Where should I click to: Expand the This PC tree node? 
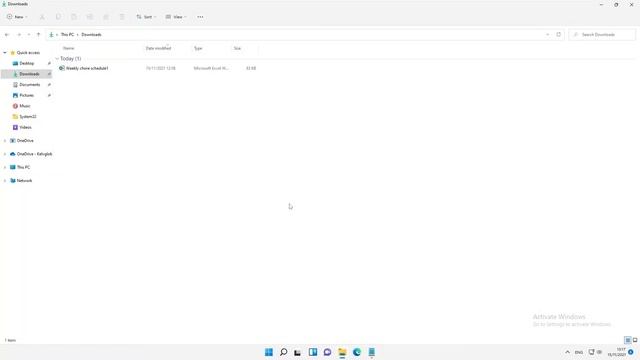click(5, 167)
